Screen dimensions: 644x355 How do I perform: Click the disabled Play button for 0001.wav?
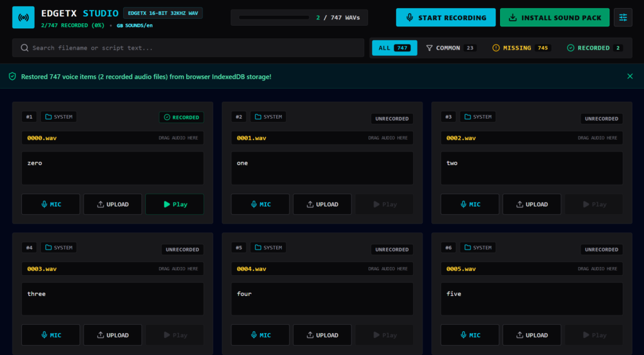(384, 204)
